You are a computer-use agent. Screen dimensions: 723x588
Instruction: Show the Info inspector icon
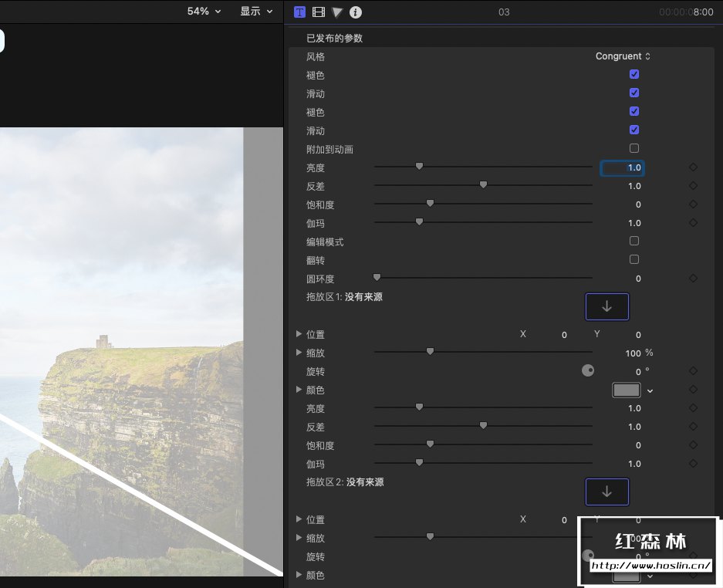(x=355, y=12)
